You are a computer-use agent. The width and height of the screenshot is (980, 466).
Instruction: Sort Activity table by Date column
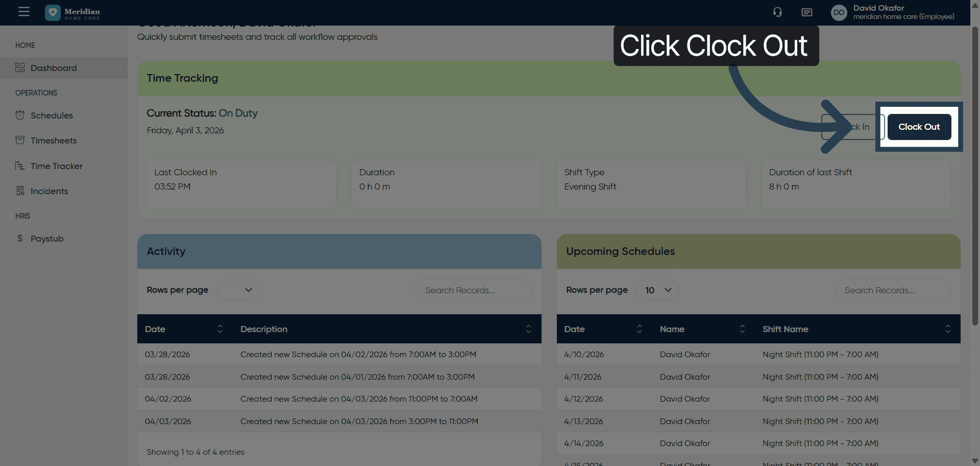220,329
